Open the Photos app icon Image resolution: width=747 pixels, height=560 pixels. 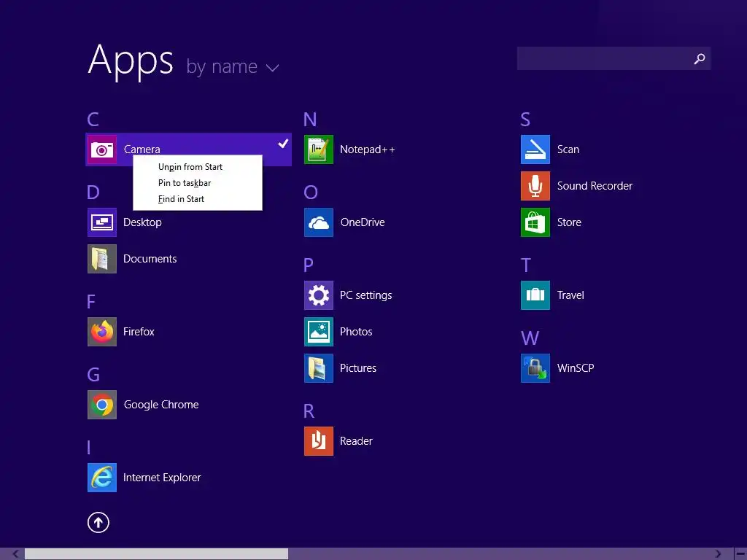[319, 332]
